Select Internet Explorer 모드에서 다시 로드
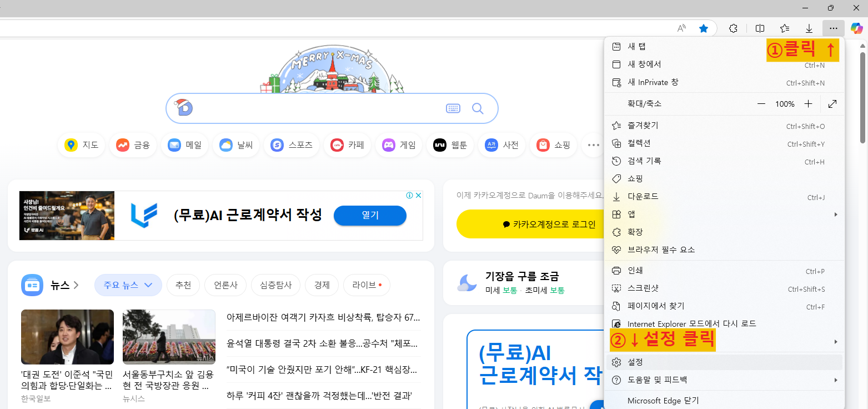The width and height of the screenshot is (868, 409). tap(724, 323)
